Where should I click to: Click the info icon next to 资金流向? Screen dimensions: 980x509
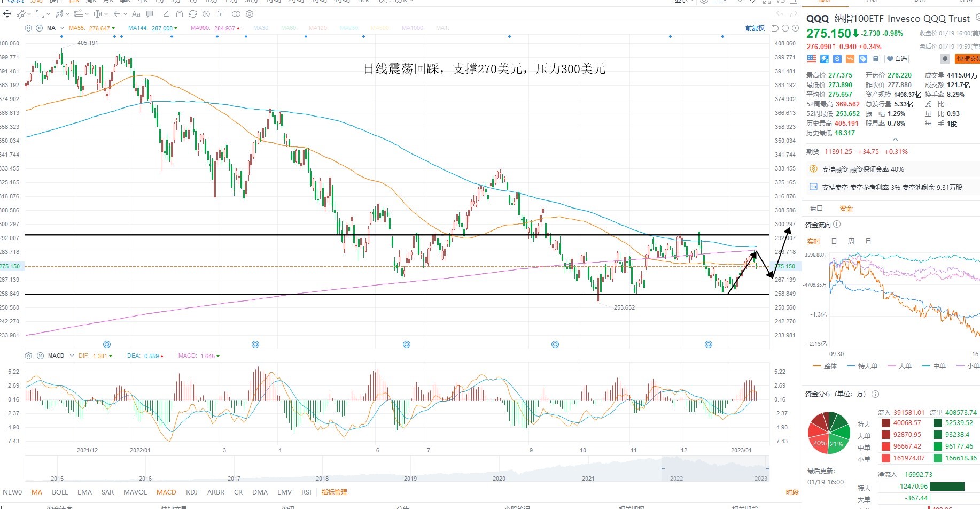(837, 225)
